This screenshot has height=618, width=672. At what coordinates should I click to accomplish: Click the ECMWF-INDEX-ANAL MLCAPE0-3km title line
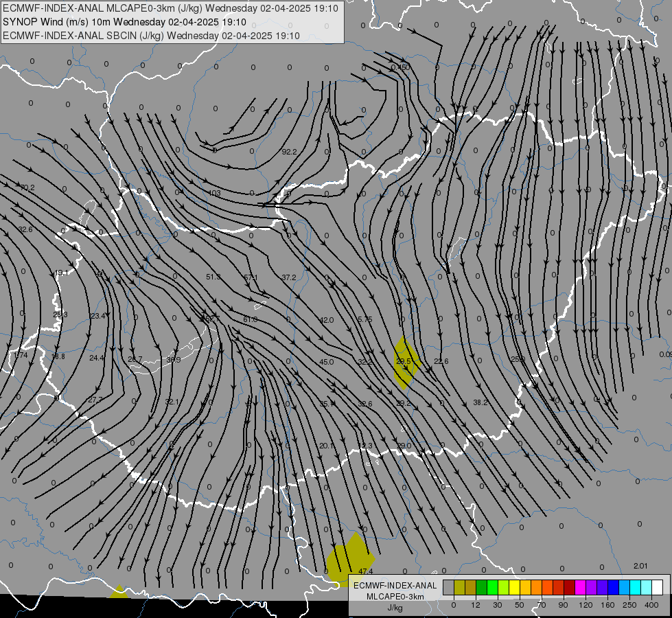(170, 8)
